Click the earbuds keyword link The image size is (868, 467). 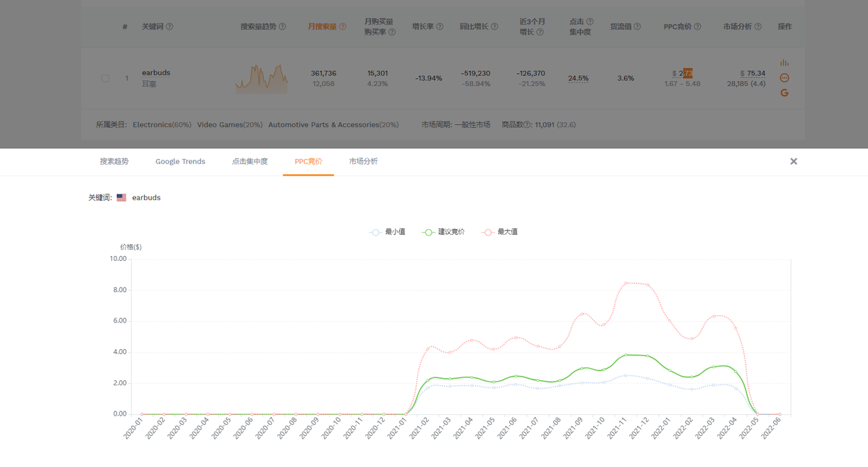[x=156, y=73]
